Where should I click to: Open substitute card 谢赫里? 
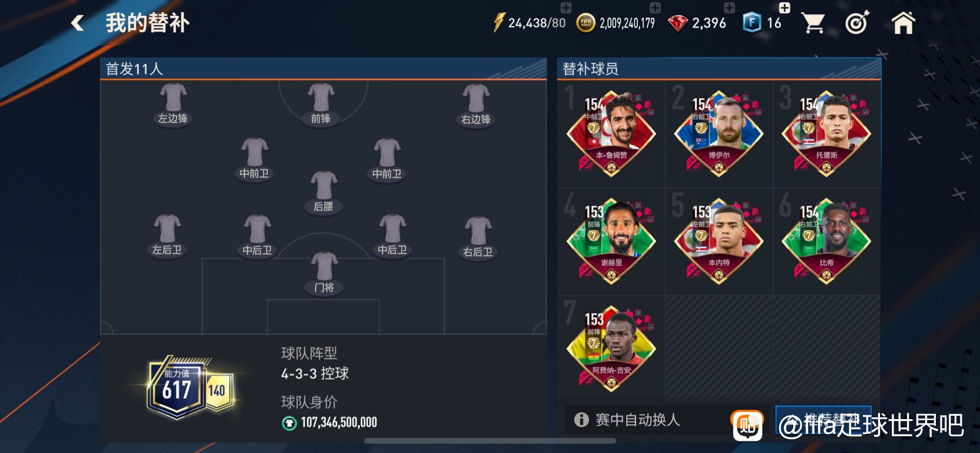click(x=611, y=241)
